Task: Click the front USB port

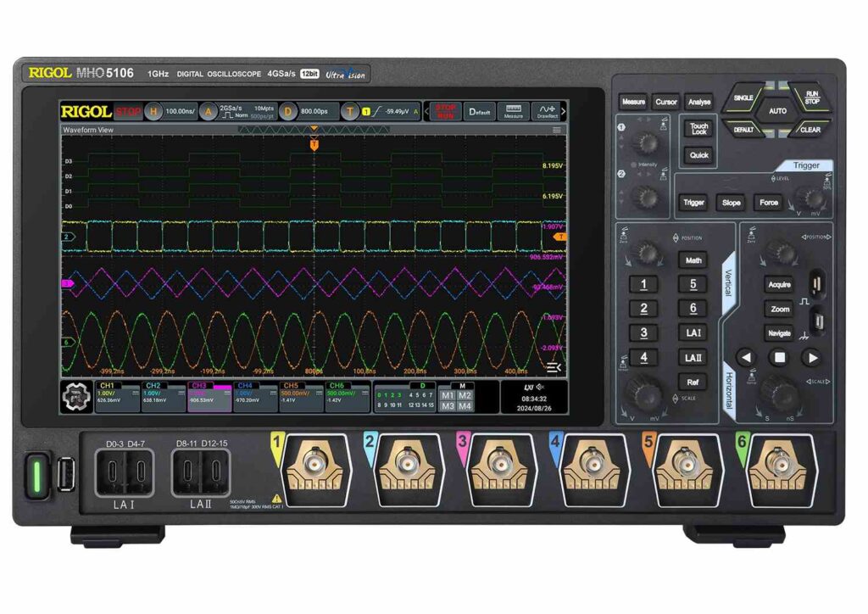Action: (x=66, y=474)
